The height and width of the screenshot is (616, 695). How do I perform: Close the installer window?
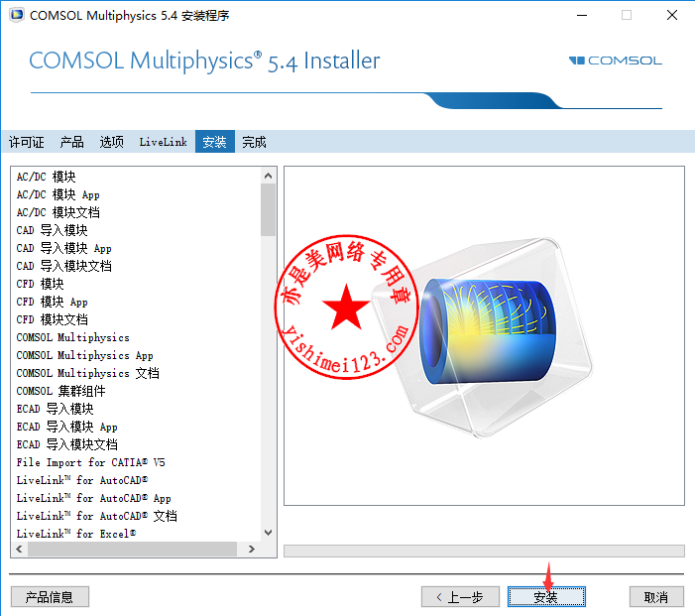click(672, 15)
